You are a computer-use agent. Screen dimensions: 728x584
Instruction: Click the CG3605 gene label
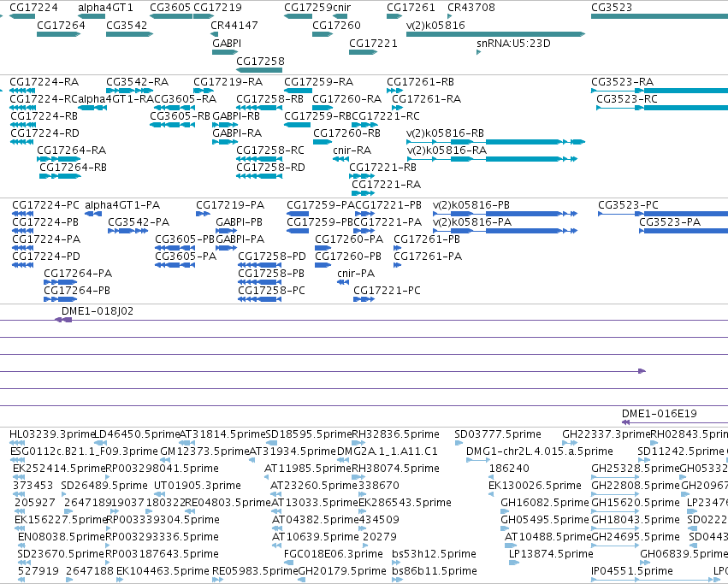point(170,8)
